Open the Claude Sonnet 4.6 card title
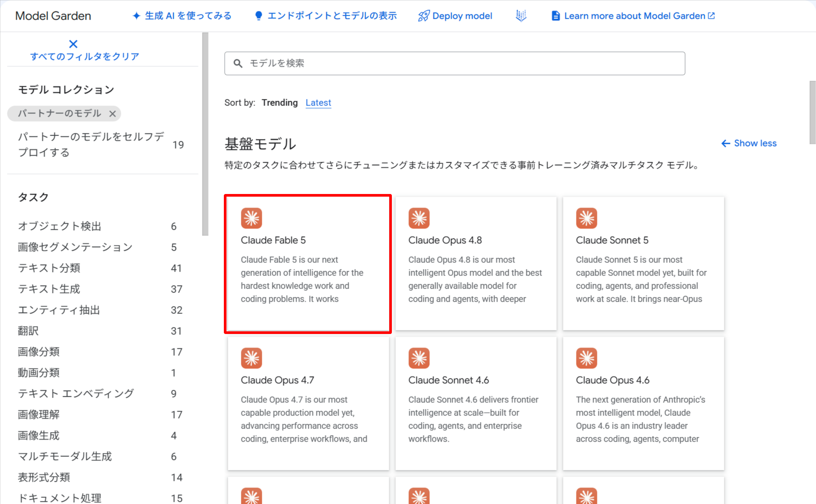This screenshot has width=816, height=504. click(449, 380)
